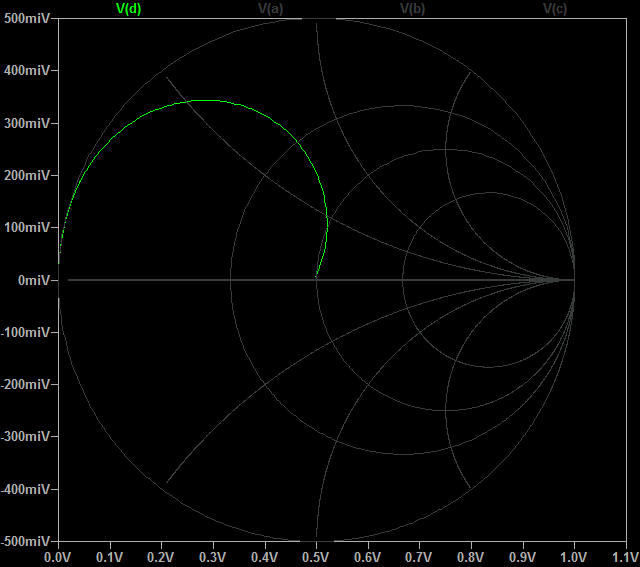
Task: Click the 0.8V horizontal axis label
Action: tap(471, 557)
